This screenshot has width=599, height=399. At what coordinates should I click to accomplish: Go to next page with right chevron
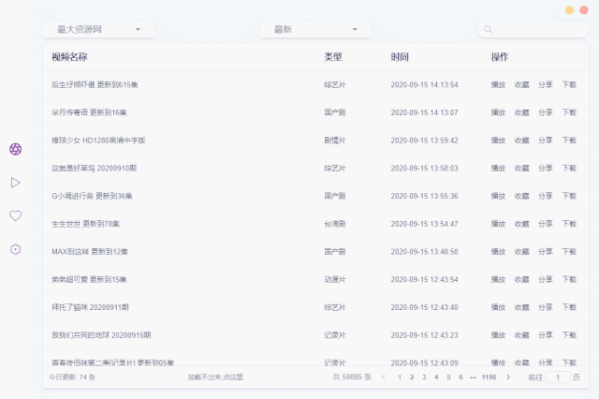pyautogui.click(x=508, y=377)
